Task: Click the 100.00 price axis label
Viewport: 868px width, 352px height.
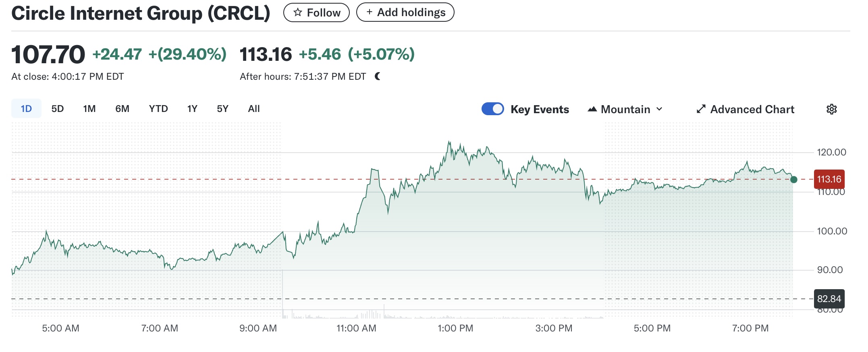Action: 832,231
